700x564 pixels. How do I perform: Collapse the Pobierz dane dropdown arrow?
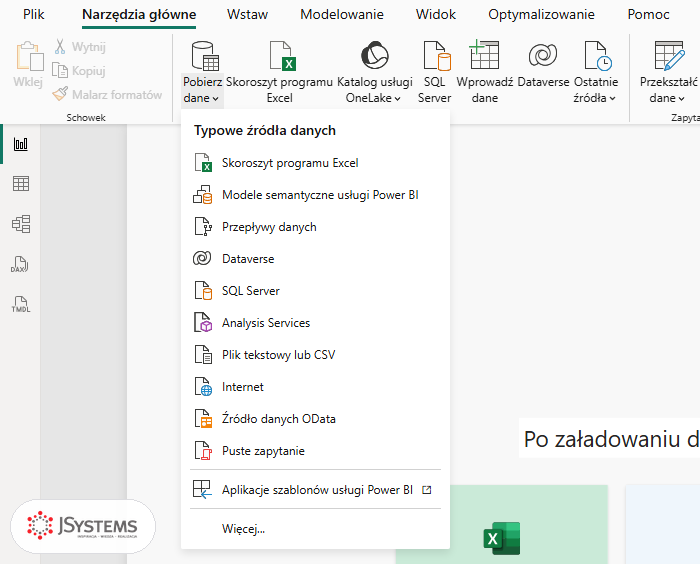[x=216, y=99]
